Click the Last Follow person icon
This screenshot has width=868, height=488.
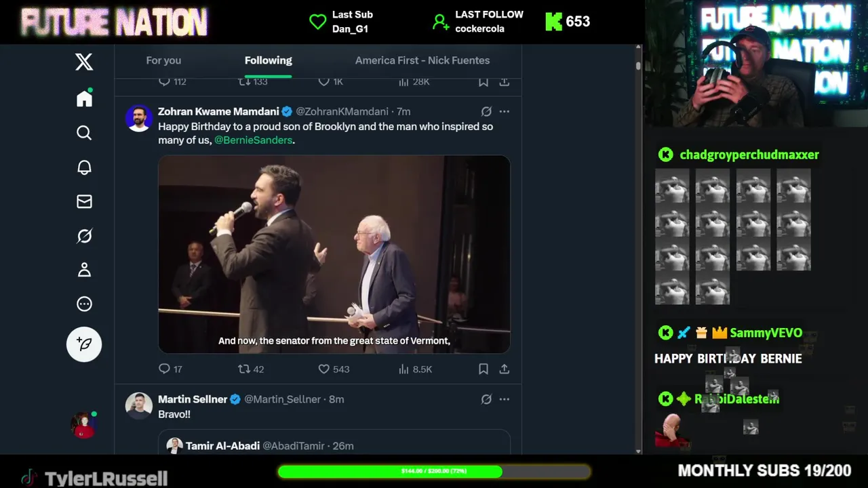pos(441,22)
